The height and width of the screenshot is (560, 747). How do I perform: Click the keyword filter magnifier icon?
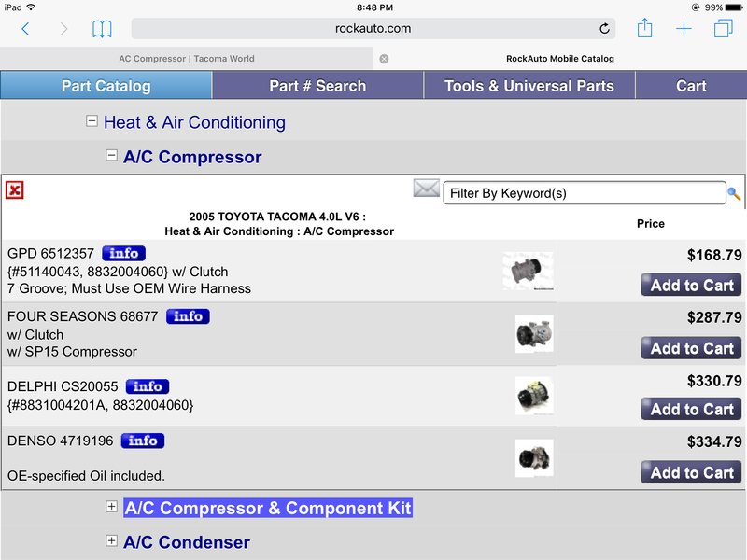point(734,193)
